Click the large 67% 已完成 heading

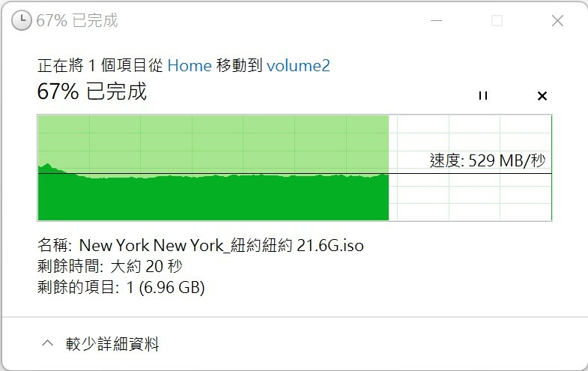coord(92,91)
